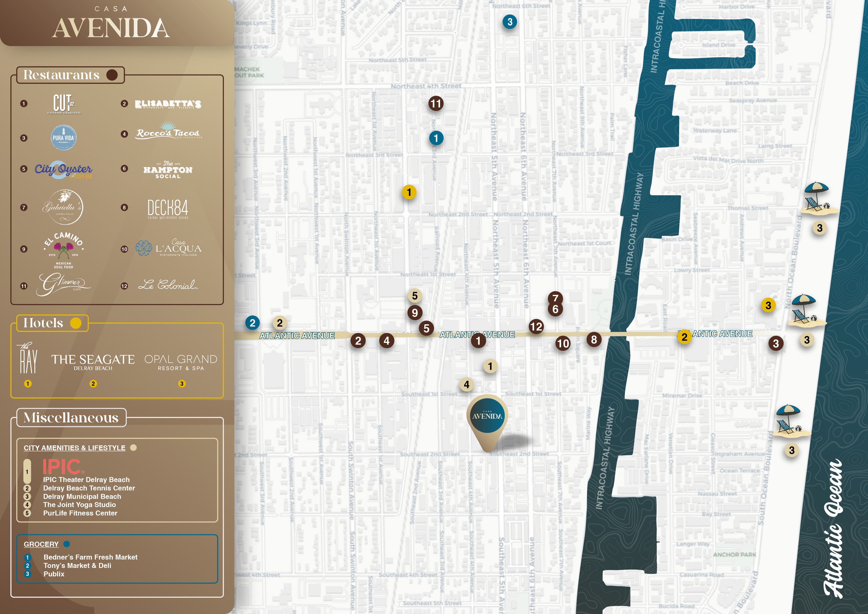868x614 pixels.
Task: Select "Delray Beach Tennis Center" list entry
Action: (89, 488)
